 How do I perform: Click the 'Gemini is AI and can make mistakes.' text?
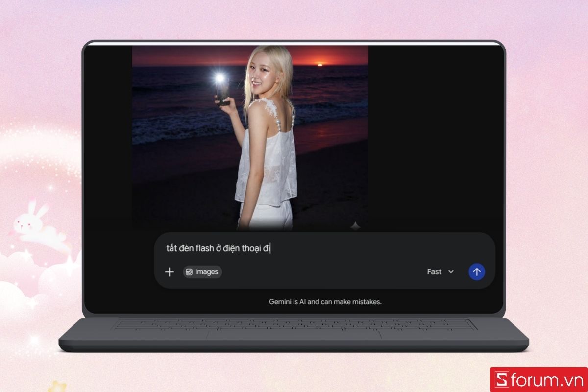click(325, 302)
